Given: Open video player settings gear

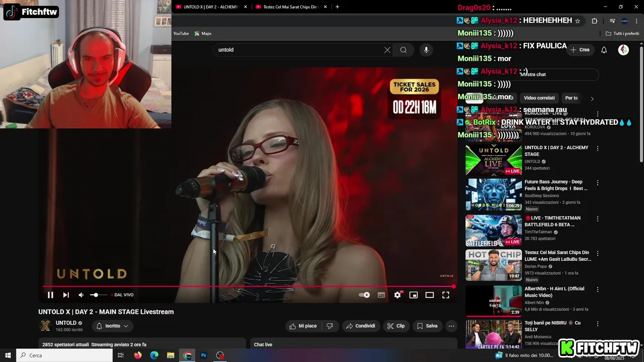Looking at the screenshot, I should tap(397, 295).
